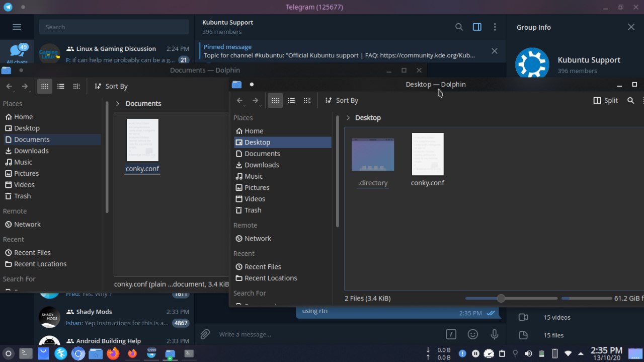Image resolution: width=644 pixels, height=362 pixels.
Task: Open the clock showing 2:35 PM
Action: tap(606, 353)
